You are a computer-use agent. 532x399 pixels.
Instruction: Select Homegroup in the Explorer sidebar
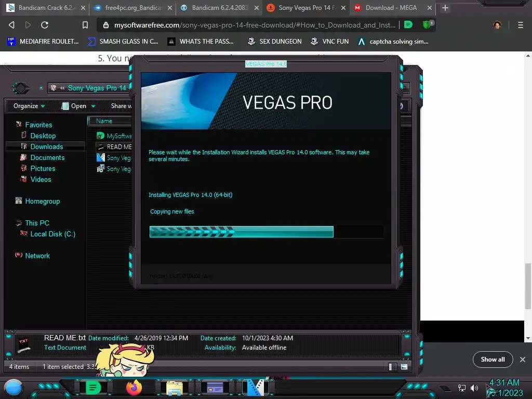(42, 201)
